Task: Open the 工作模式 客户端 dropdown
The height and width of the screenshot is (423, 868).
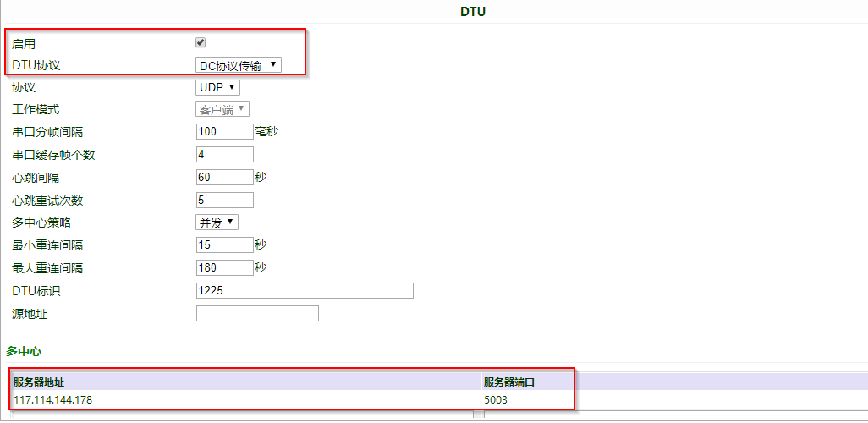Action: point(222,109)
